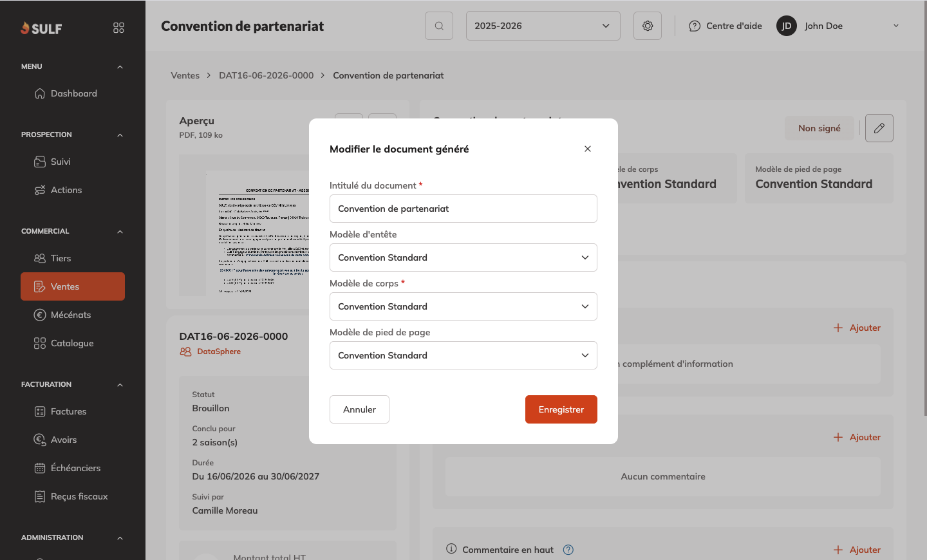Screen dimensions: 927x560
Task: Click the Ventes breadcrumb link
Action: click(x=185, y=75)
